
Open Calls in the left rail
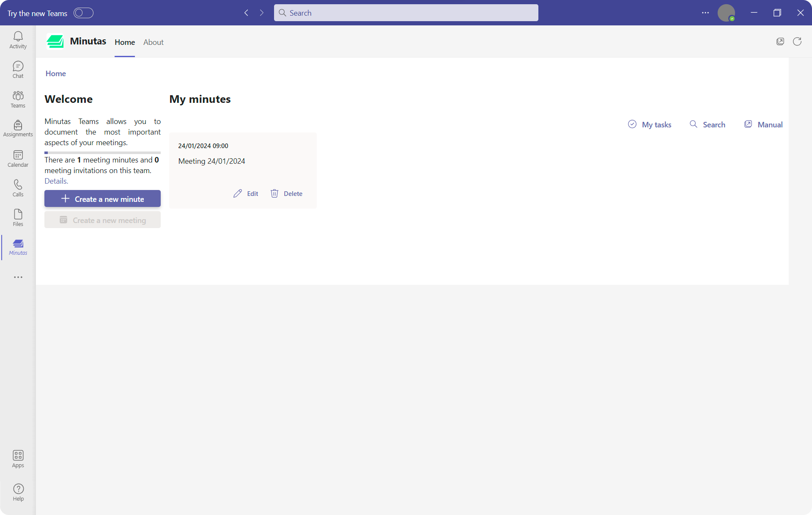[18, 188]
